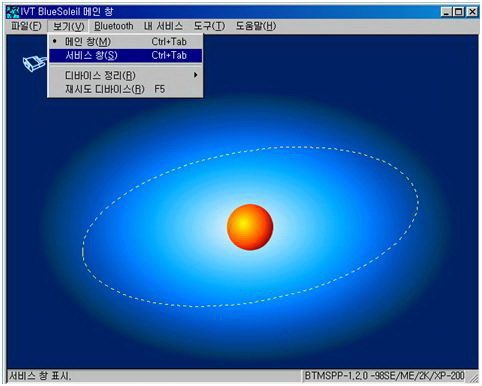Click the BTMSPP-1.2.0 version status text

384,376
